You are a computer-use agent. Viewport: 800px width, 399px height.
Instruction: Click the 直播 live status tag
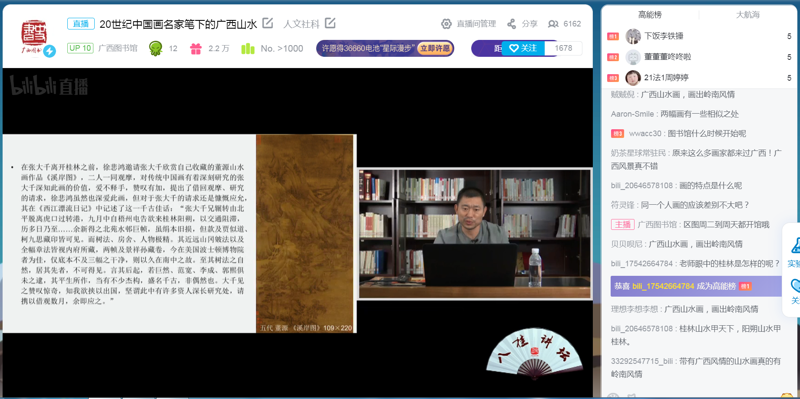tap(81, 24)
